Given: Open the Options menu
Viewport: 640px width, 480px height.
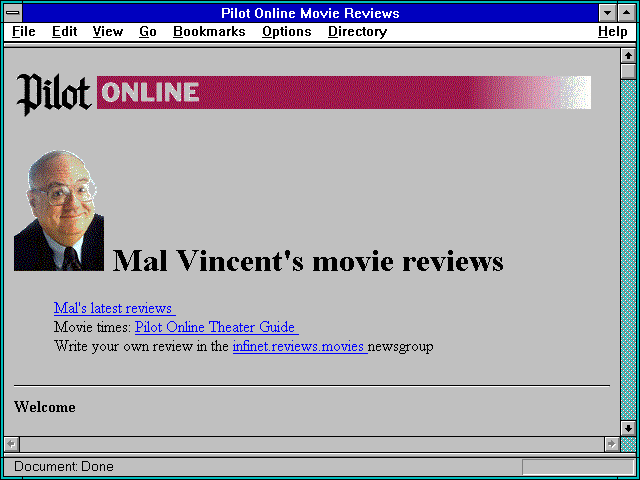Looking at the screenshot, I should coord(287,32).
